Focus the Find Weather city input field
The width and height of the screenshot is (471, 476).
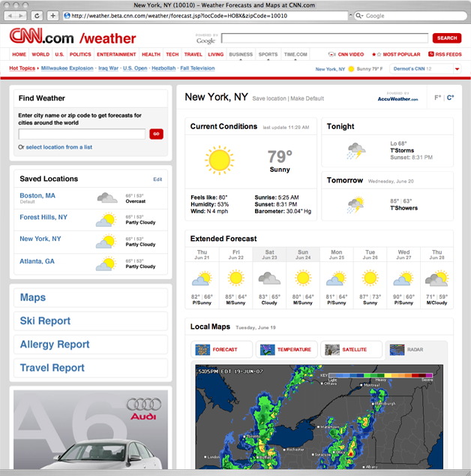(82, 134)
